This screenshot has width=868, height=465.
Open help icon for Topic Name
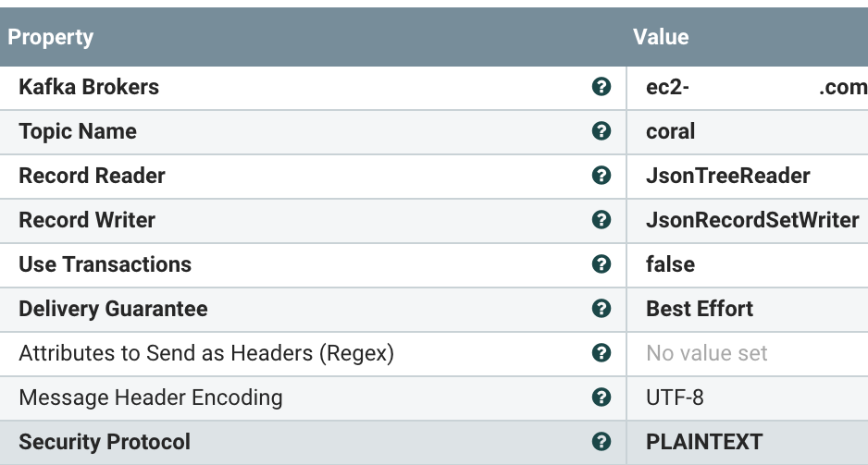coord(601,131)
